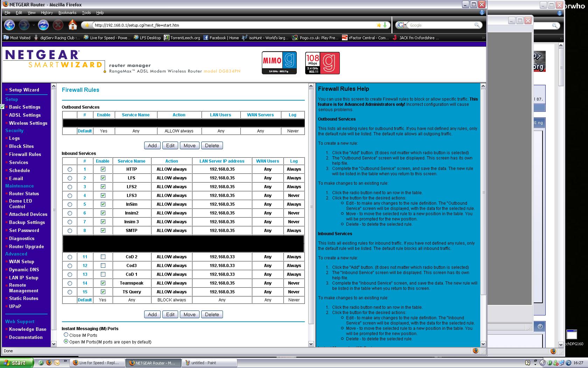588x368 pixels.
Task: Open rule number 14 link in Inbound table
Action: 85,283
